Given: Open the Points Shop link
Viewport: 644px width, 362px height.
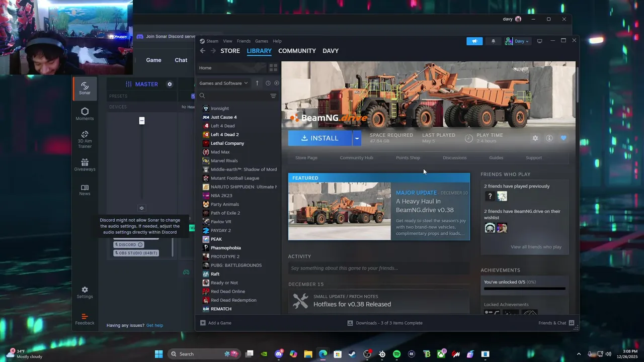Looking at the screenshot, I should (408, 158).
